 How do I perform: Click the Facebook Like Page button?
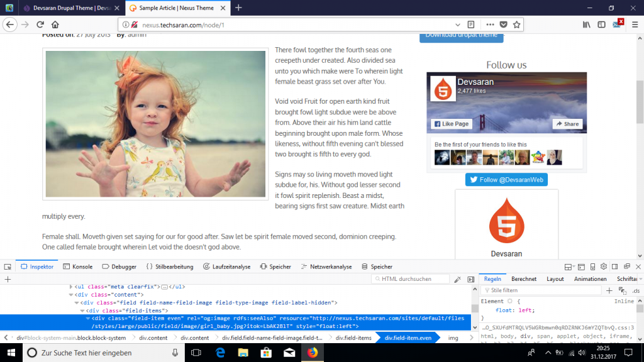click(x=451, y=124)
